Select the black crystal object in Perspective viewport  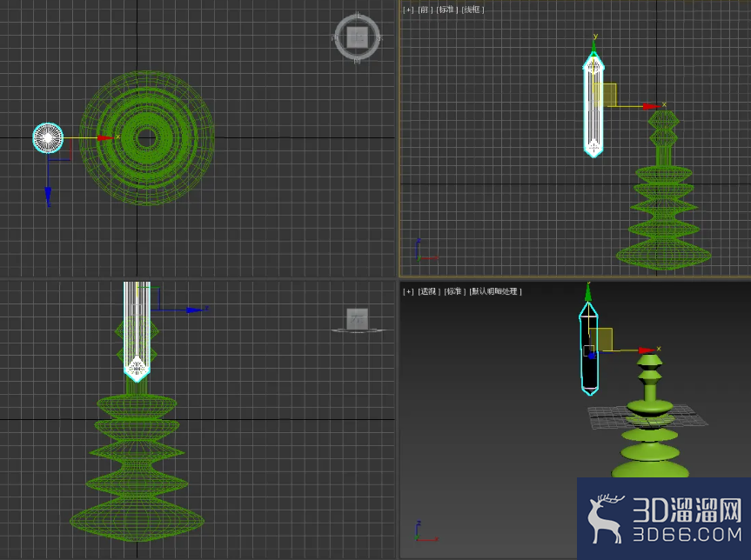point(588,350)
